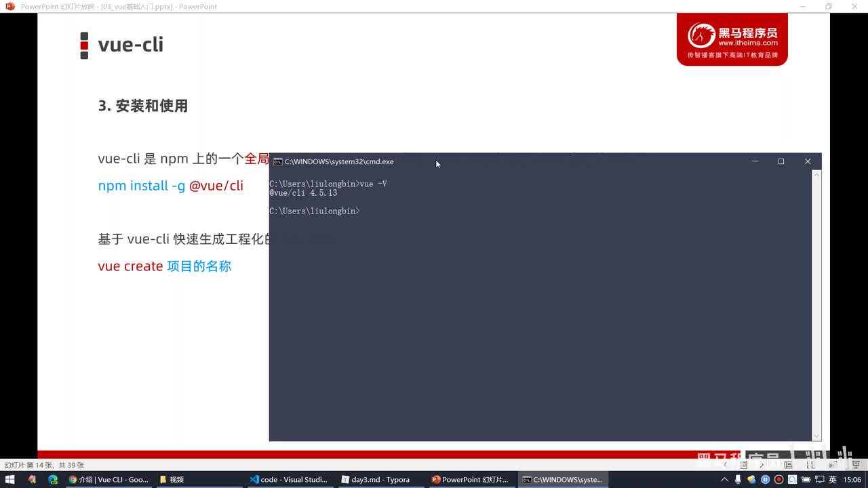Click the 'vue create 项目的名称' text
Viewport: 868px width, 488px height.
[x=165, y=266]
